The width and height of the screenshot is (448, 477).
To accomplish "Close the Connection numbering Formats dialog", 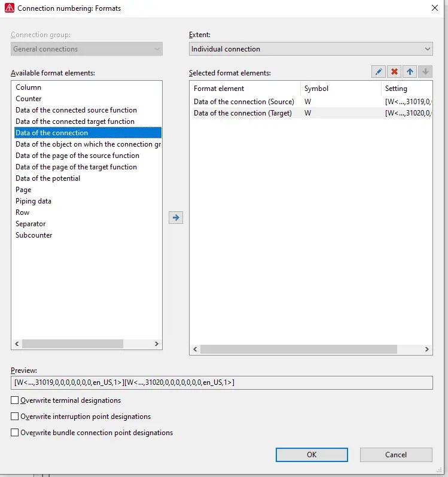I will [435, 8].
